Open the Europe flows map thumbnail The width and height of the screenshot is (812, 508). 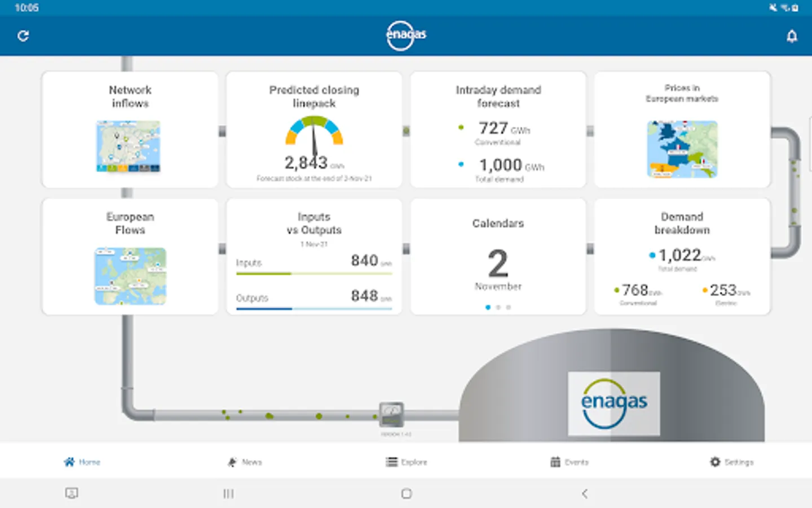(x=130, y=276)
